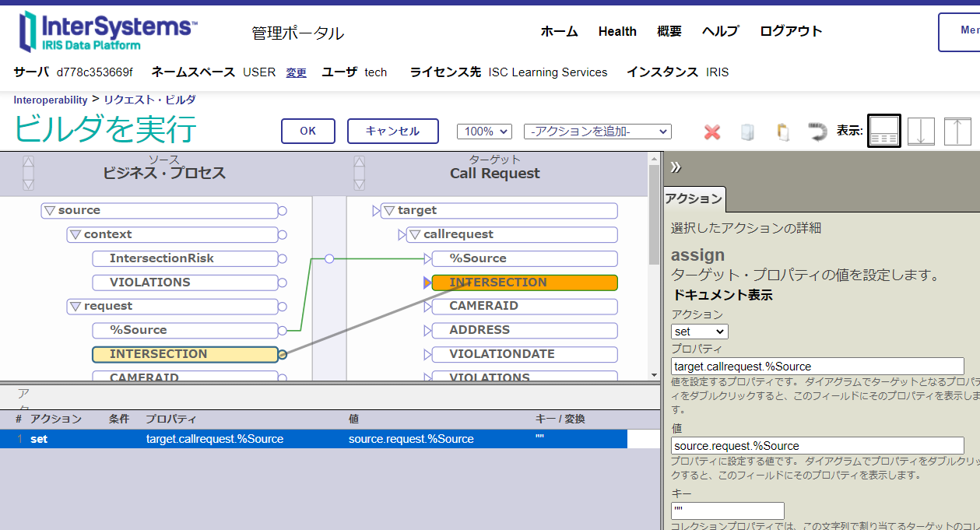Switch to the アクション tab

pyautogui.click(x=693, y=199)
